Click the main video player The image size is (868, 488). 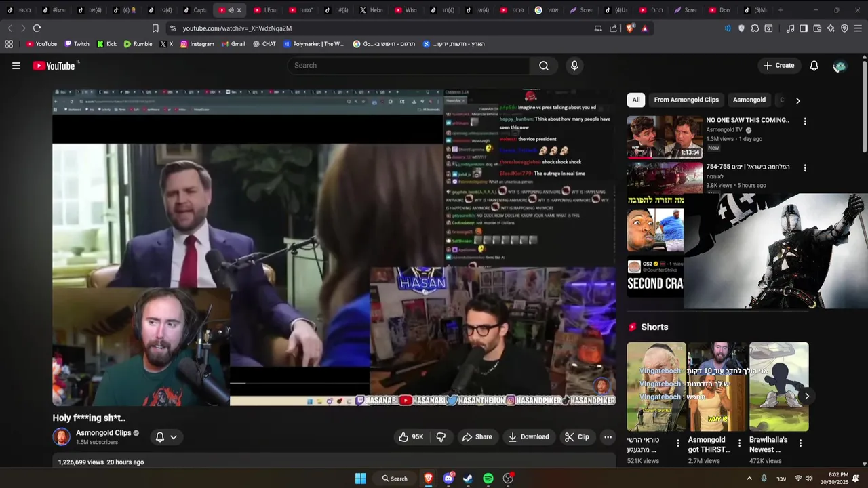[x=334, y=247]
